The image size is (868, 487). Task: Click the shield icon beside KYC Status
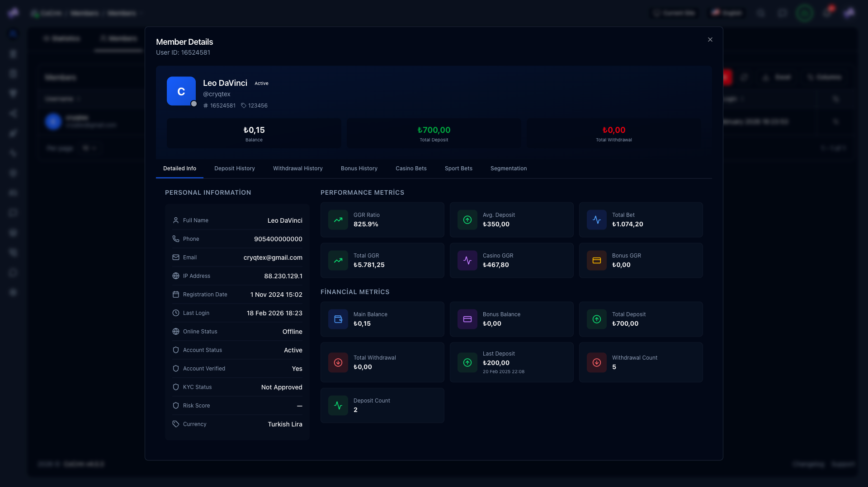coord(176,387)
